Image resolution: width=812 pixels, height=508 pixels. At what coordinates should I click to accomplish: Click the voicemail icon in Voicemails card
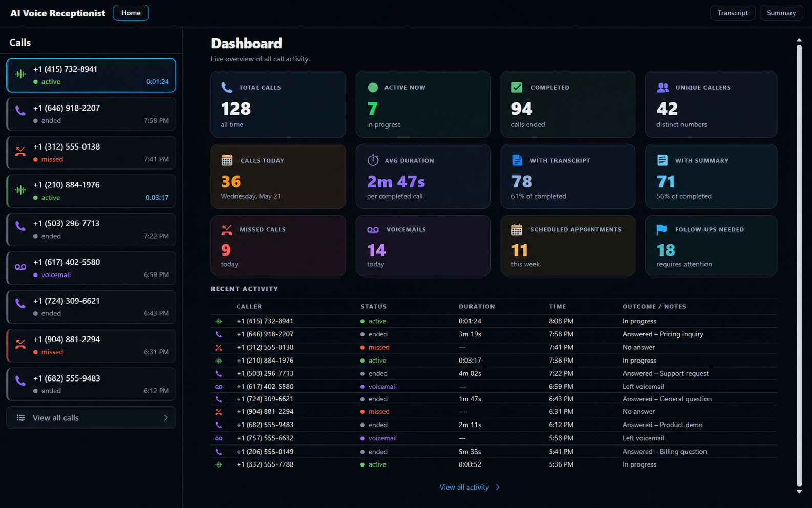click(373, 230)
